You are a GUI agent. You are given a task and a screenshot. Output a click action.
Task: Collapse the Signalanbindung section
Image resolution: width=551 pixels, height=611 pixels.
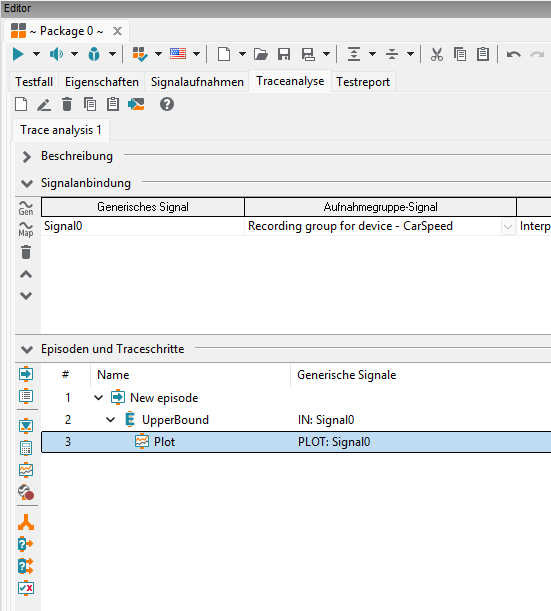click(26, 183)
